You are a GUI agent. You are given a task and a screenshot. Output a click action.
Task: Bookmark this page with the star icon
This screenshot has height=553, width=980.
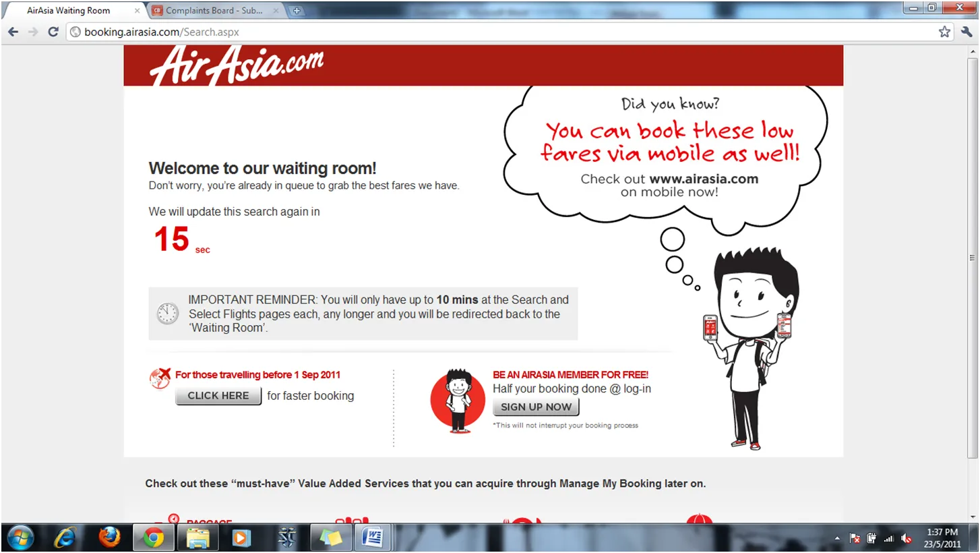pos(945,32)
